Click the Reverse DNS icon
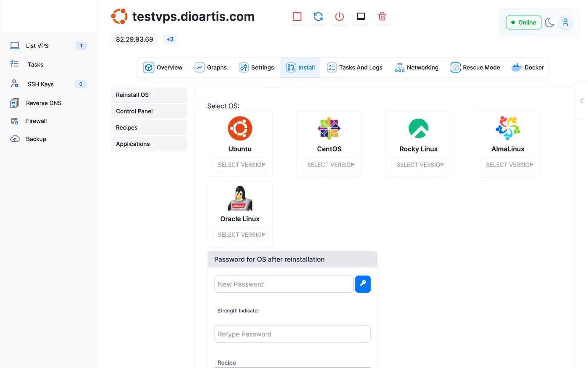The width and height of the screenshot is (588, 368). pyautogui.click(x=15, y=103)
